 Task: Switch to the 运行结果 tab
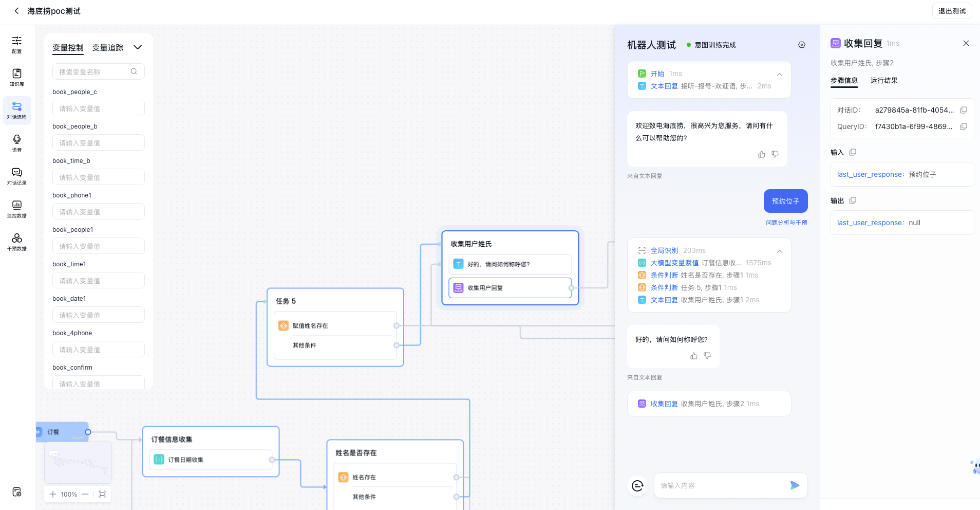[x=884, y=81]
